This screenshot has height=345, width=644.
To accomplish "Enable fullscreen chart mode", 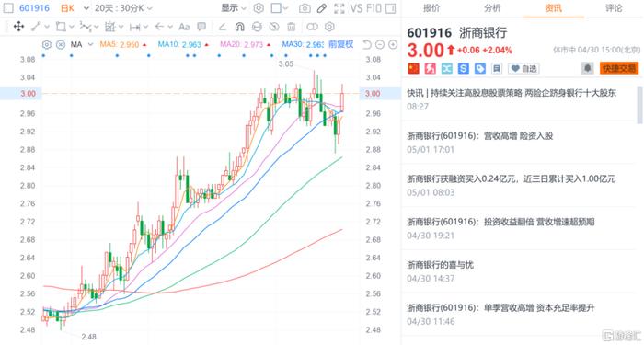I will coord(339,8).
